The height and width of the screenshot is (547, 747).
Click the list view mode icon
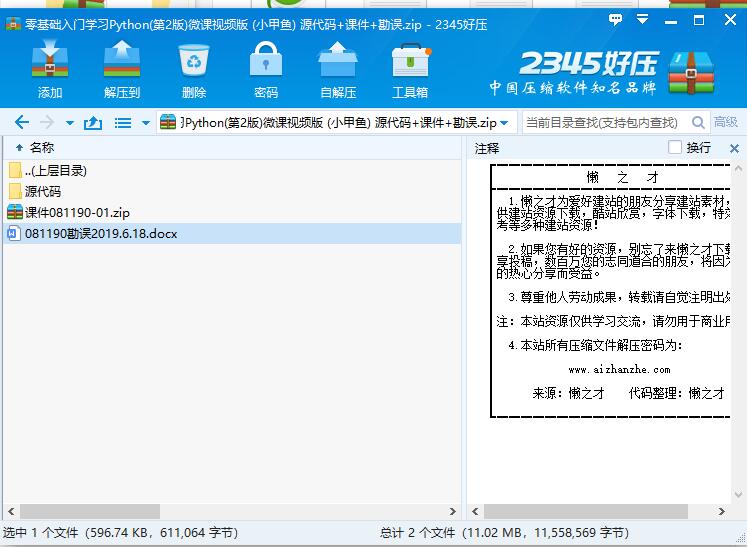[x=123, y=123]
